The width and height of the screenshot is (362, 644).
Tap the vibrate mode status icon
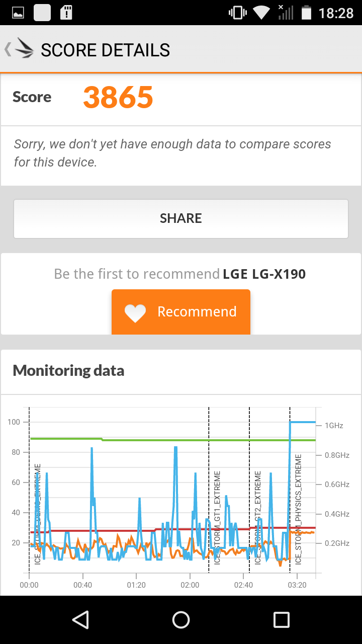(237, 13)
